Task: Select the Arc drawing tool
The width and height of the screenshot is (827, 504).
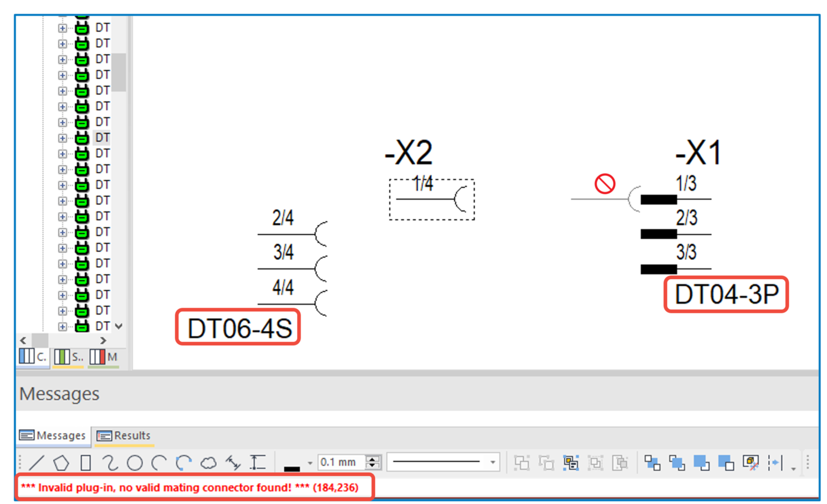Action: pyautogui.click(x=159, y=463)
